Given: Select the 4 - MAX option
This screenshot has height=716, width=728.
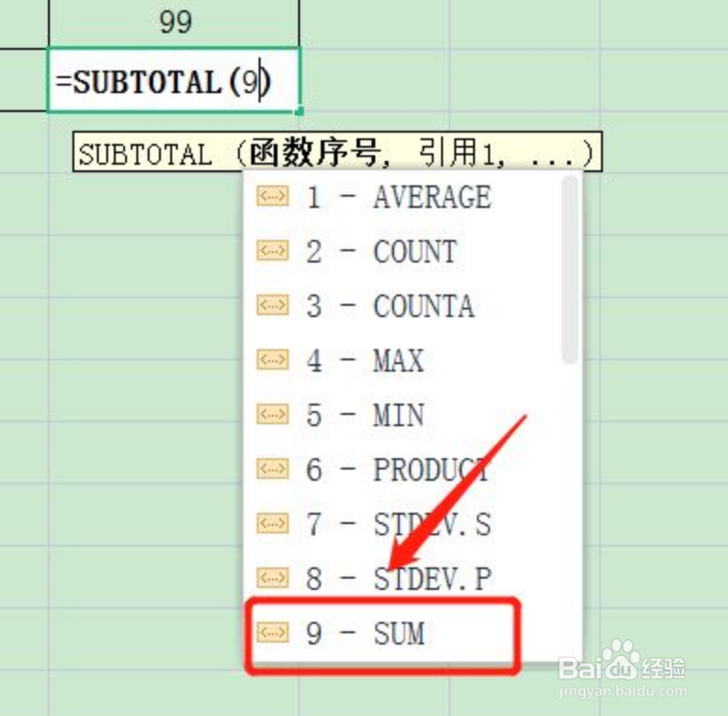Looking at the screenshot, I should point(365,361).
